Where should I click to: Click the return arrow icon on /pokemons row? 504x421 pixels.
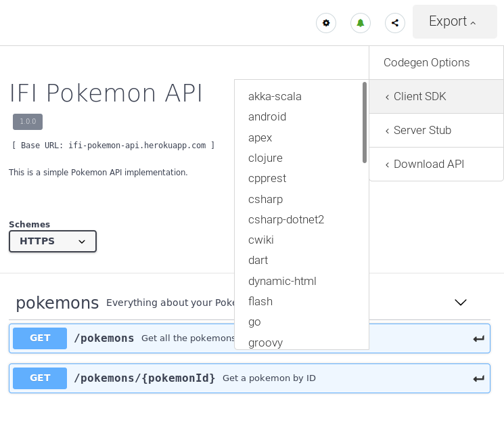(x=479, y=338)
